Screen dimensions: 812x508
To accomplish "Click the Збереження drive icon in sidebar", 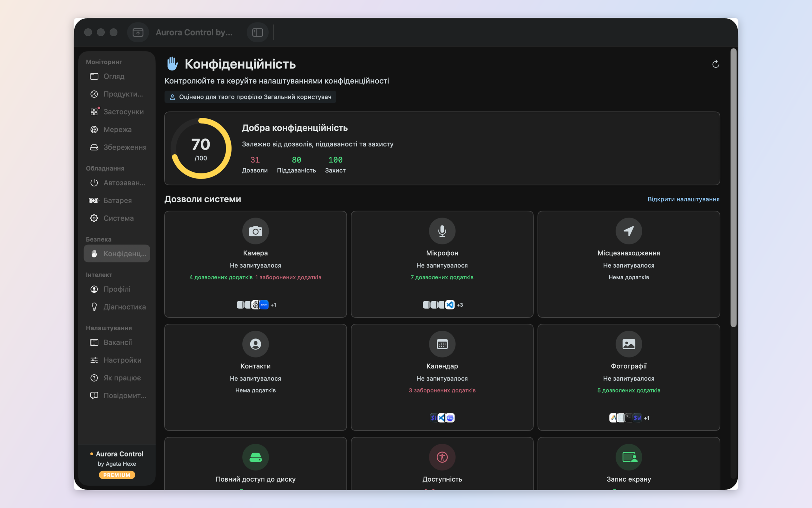I will tap(94, 147).
